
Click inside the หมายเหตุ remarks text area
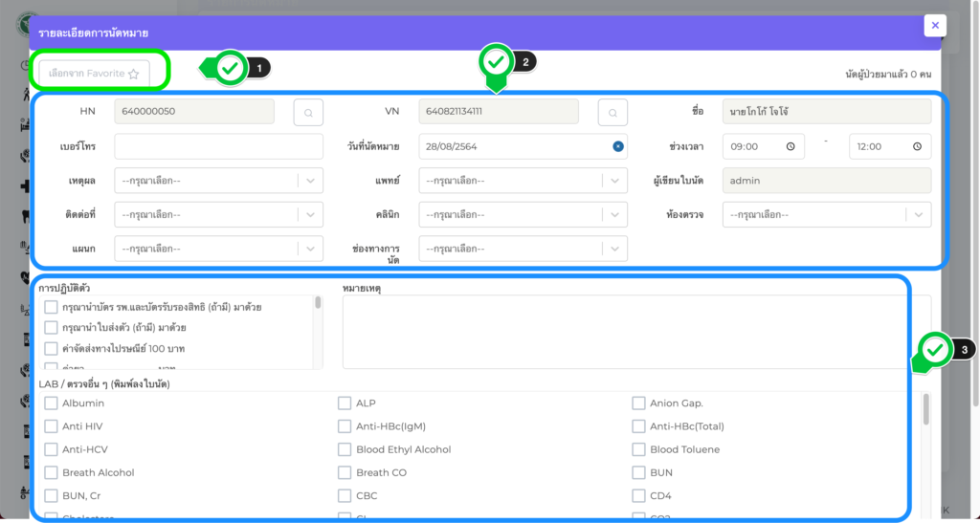coord(622,332)
